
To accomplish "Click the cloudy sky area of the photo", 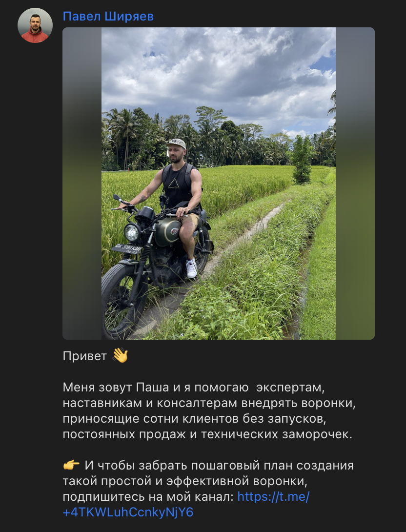I will click(x=219, y=71).
